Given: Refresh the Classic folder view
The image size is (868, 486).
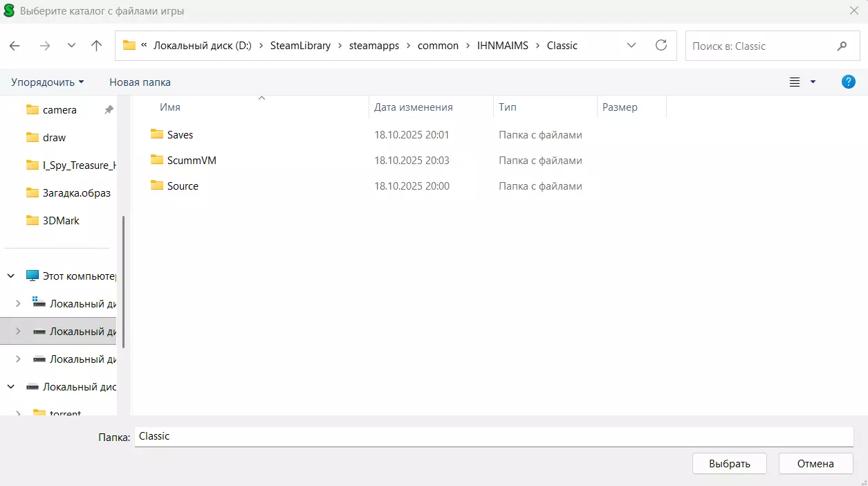Looking at the screenshot, I should (661, 45).
